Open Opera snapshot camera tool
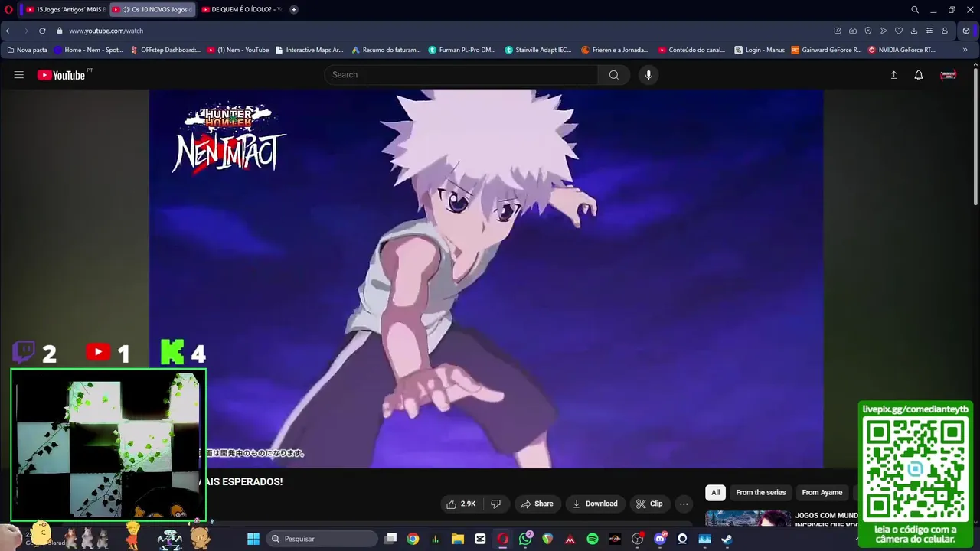This screenshot has width=980, height=551. tap(853, 31)
